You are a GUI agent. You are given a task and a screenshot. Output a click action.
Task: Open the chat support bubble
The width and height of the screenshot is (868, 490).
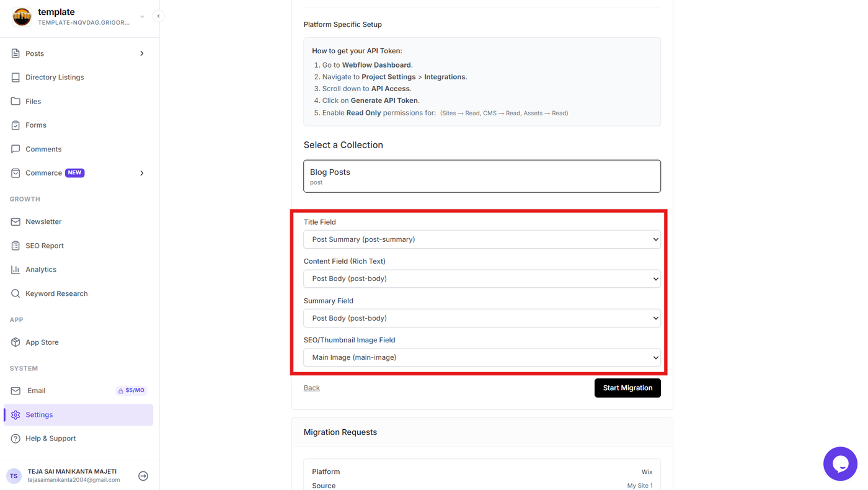pyautogui.click(x=840, y=463)
